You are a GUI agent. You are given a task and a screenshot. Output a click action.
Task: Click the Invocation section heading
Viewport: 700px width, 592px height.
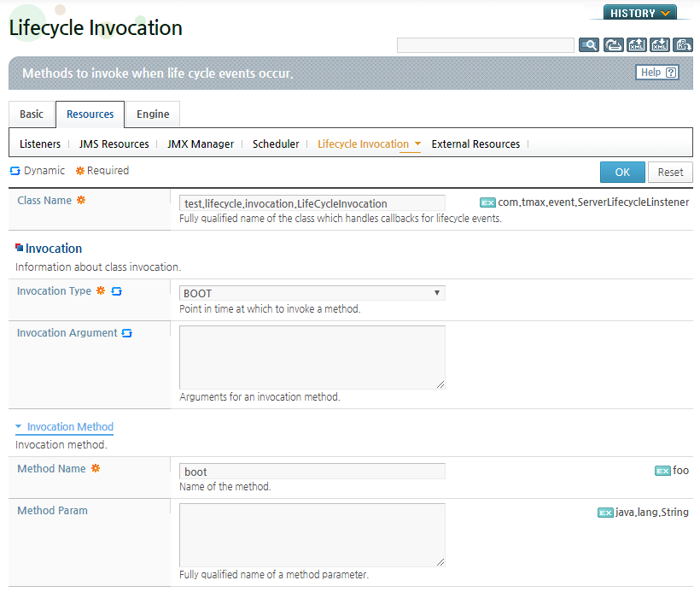point(54,249)
